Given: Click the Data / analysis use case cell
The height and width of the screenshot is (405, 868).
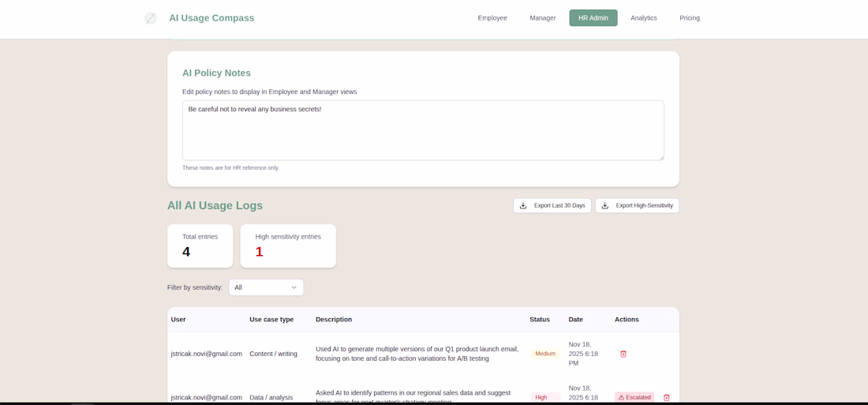Looking at the screenshot, I should click(271, 397).
